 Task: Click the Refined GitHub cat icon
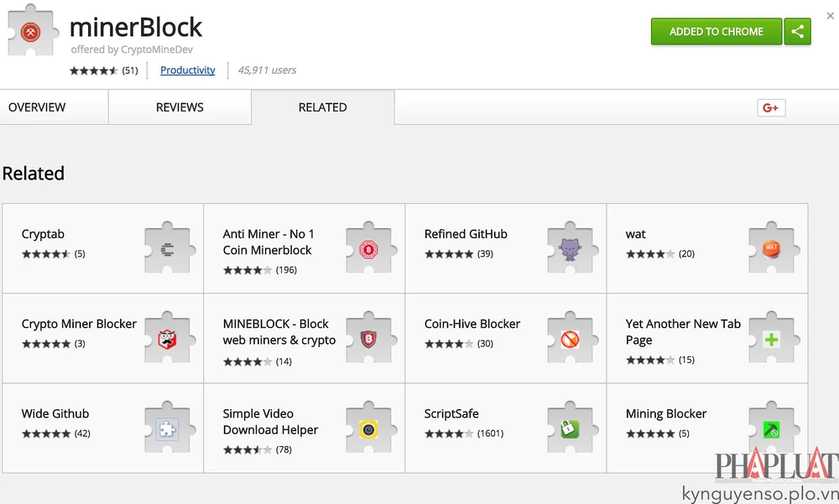[571, 248]
